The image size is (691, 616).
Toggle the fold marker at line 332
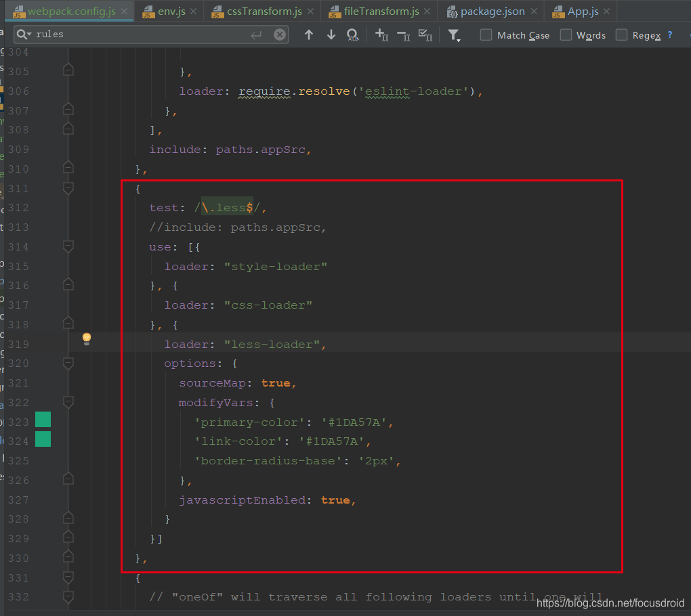pos(68,596)
